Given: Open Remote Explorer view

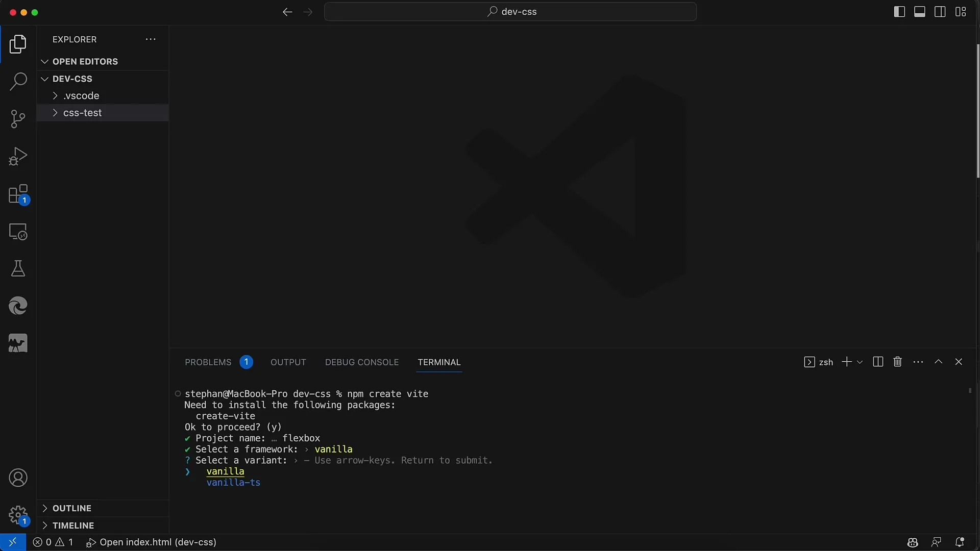Looking at the screenshot, I should tap(18, 232).
